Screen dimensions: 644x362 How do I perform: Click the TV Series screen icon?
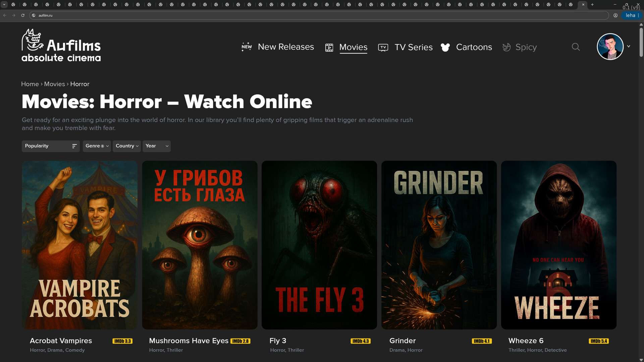click(x=383, y=48)
